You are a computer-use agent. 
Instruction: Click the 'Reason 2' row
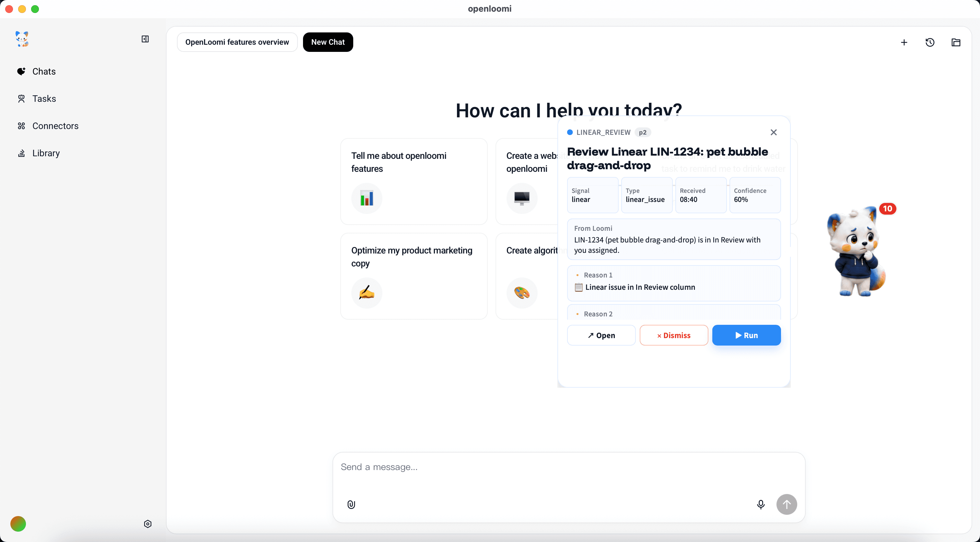click(674, 313)
